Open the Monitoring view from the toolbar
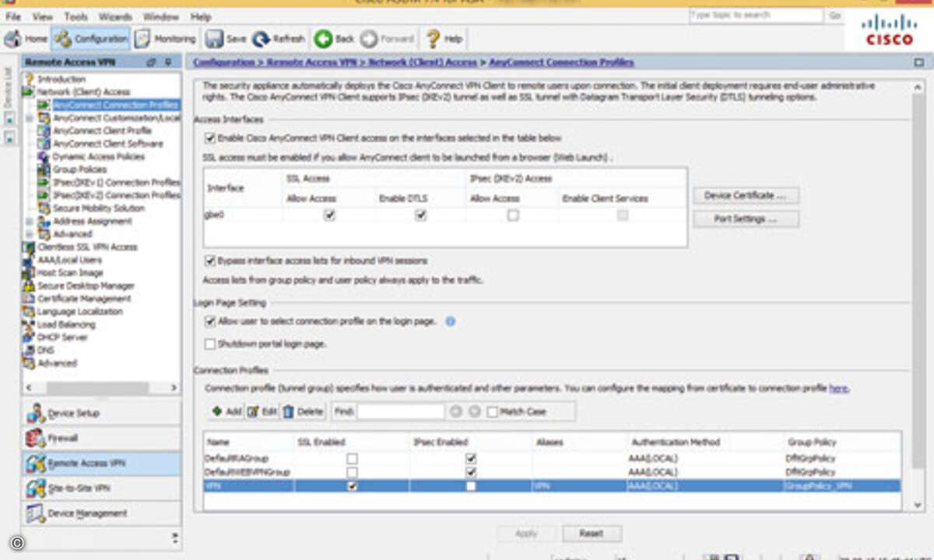Viewport: 934px width, 560px height. click(165, 38)
